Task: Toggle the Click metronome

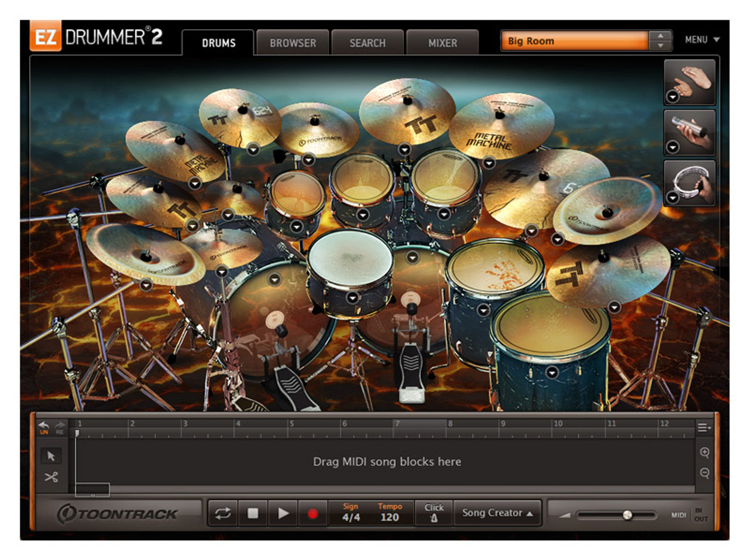Action: (434, 513)
